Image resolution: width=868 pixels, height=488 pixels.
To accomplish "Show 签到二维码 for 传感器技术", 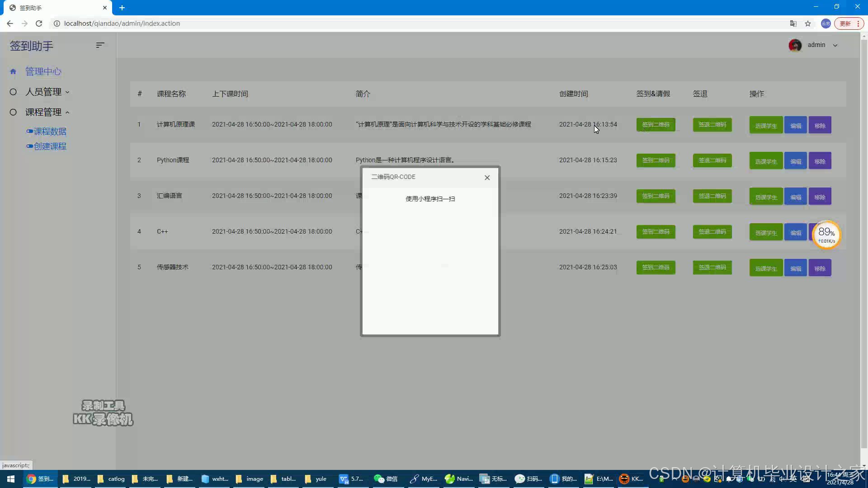I will (x=656, y=267).
